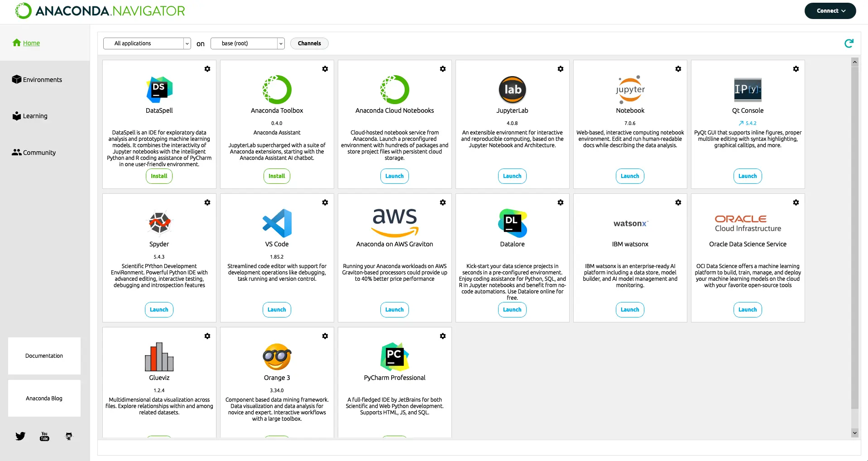Open gear menu on Oracle Data Science card

coord(796,202)
